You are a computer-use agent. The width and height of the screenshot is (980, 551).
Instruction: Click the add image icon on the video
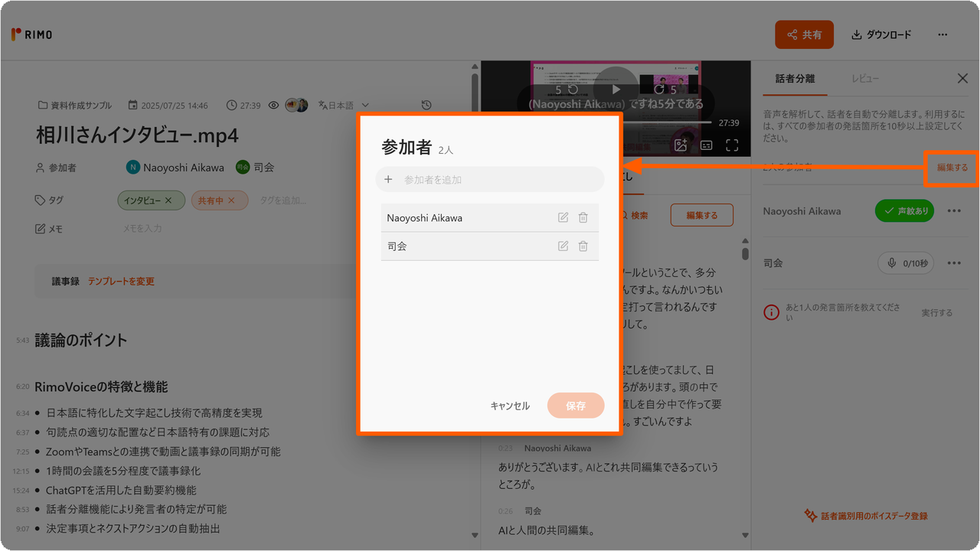[680, 145]
